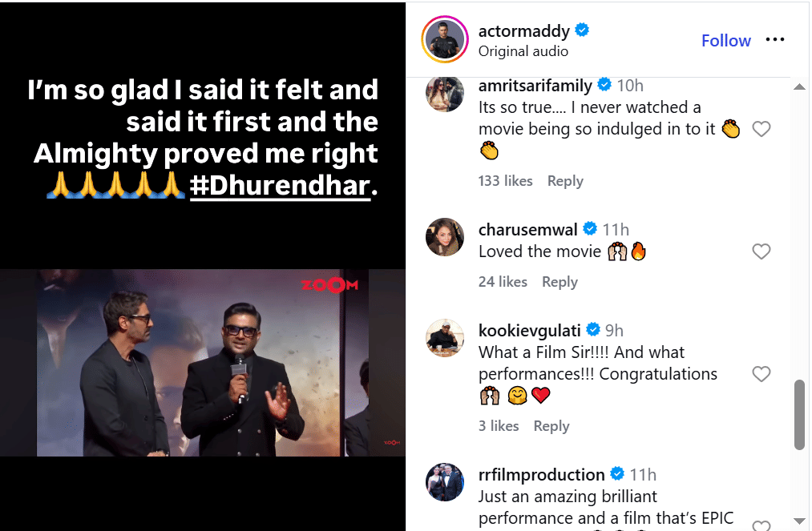The image size is (812, 531).
Task: Click the comments scrollbar up arrow
Action: click(x=799, y=87)
